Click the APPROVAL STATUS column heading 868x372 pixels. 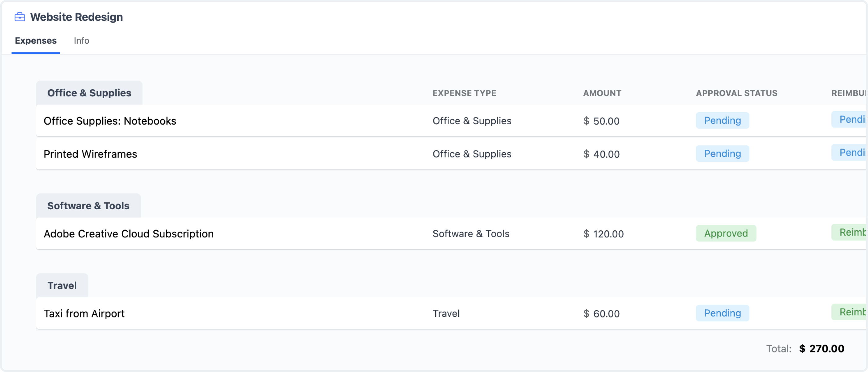[737, 93]
